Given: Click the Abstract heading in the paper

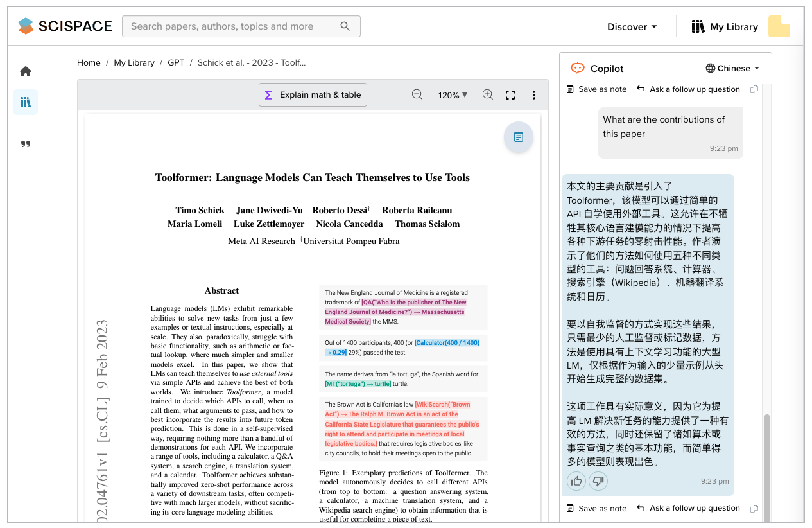Looking at the screenshot, I should (x=221, y=291).
